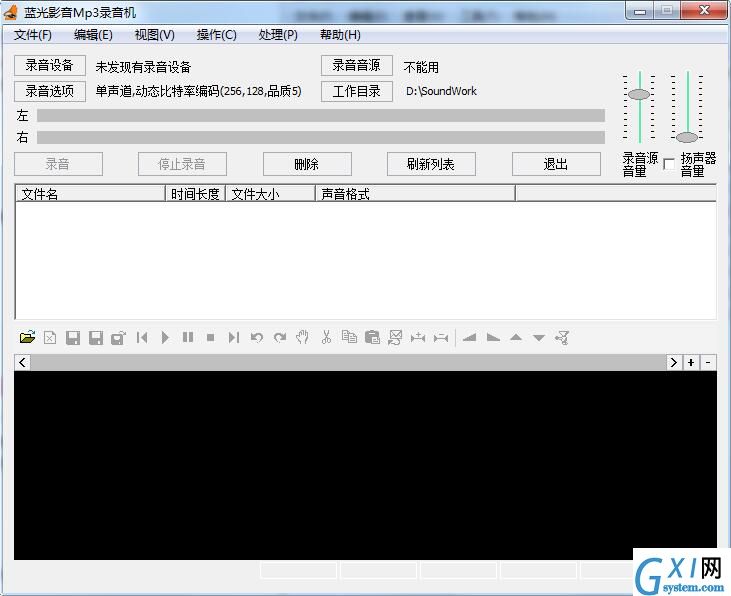This screenshot has height=596, width=731.
Task: Click the waveform horizontal scrollbar track
Action: click(348, 362)
